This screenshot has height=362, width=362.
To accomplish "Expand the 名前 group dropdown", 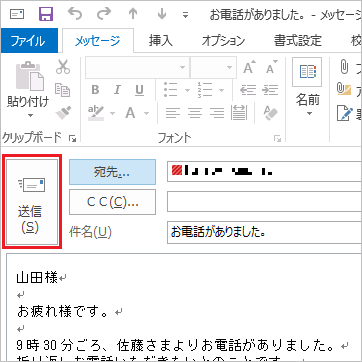I will click(309, 114).
